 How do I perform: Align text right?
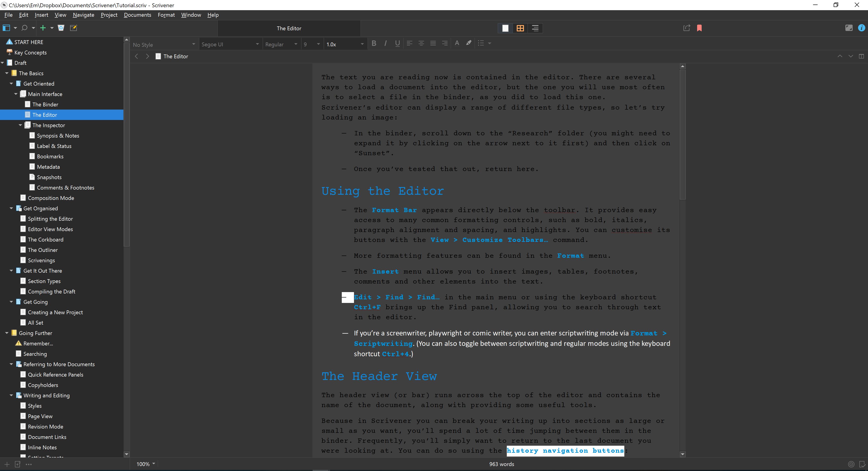point(445,43)
